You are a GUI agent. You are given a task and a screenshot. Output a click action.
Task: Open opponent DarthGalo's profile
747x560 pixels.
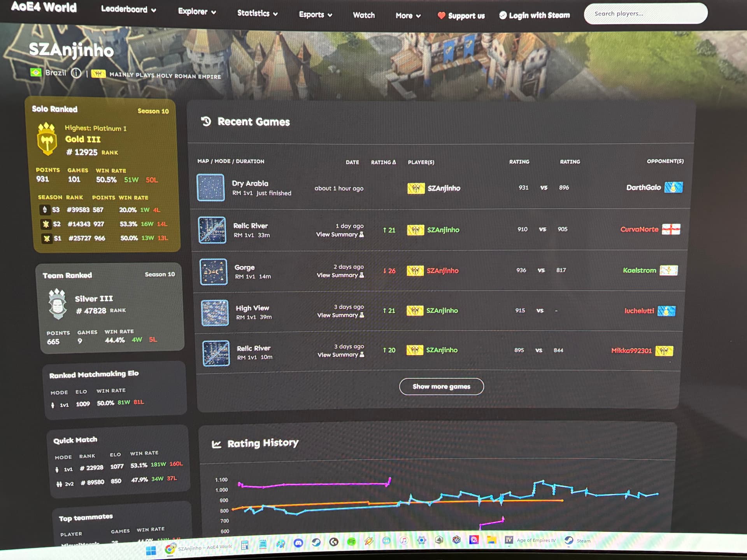click(x=644, y=187)
